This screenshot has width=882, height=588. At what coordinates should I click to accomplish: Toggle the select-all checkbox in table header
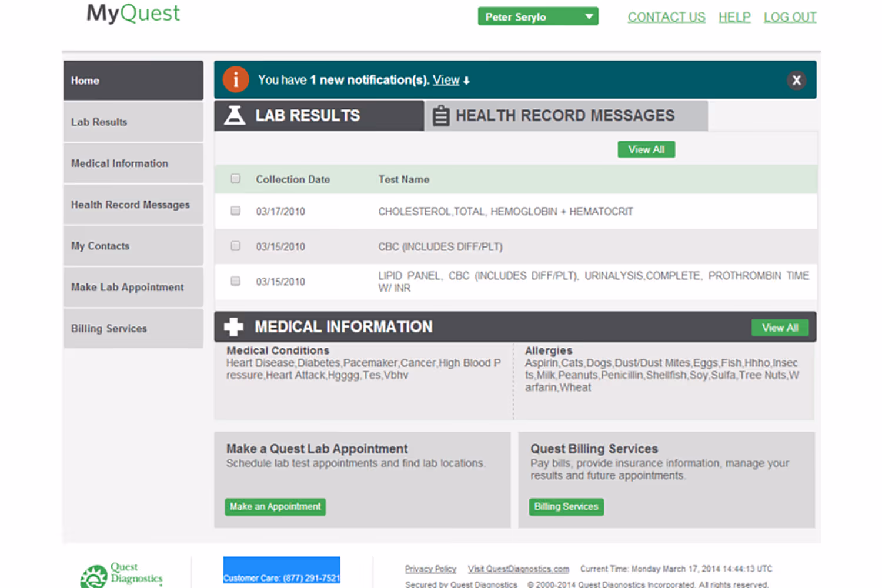(236, 179)
